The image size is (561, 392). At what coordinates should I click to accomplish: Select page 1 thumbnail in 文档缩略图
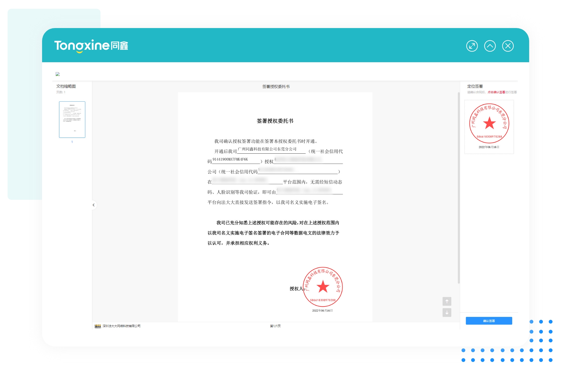pyautogui.click(x=72, y=119)
